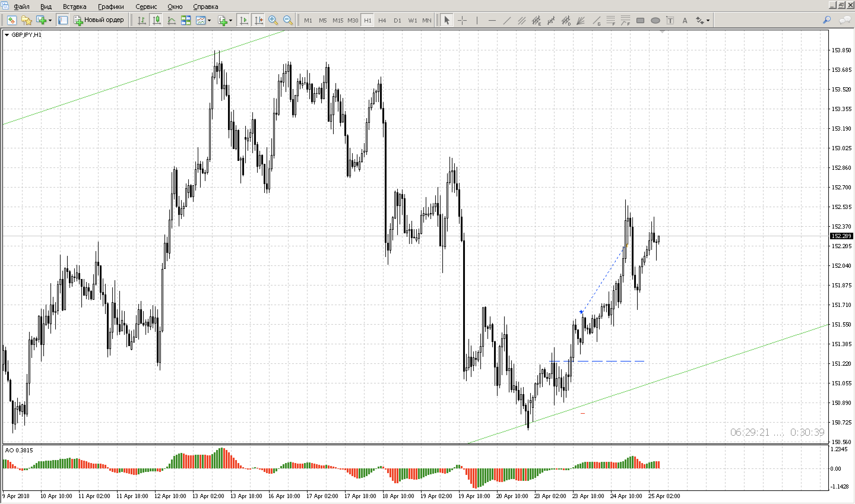Open the Окно menu
The height and width of the screenshot is (504, 855).
click(175, 7)
